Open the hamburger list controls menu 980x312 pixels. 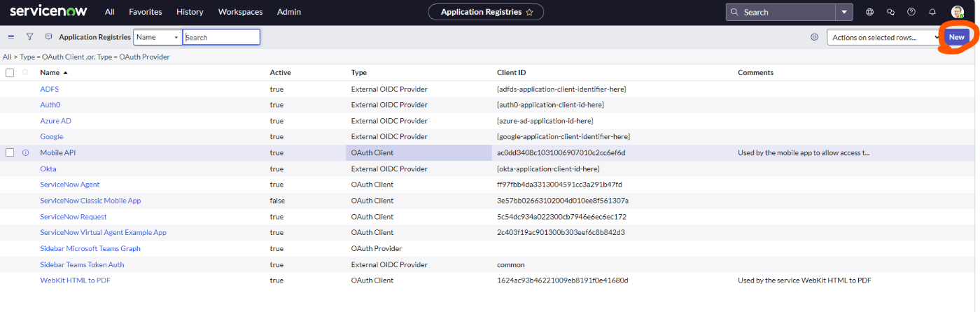click(x=11, y=37)
